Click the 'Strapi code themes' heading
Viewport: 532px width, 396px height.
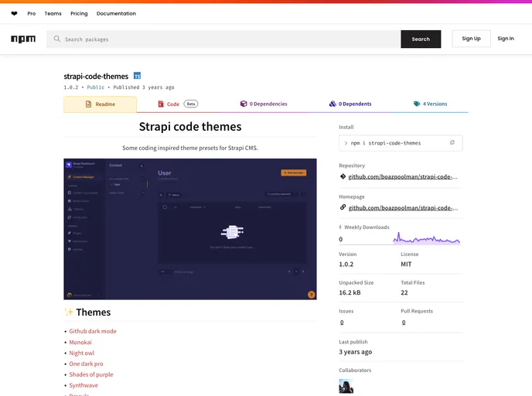190,127
